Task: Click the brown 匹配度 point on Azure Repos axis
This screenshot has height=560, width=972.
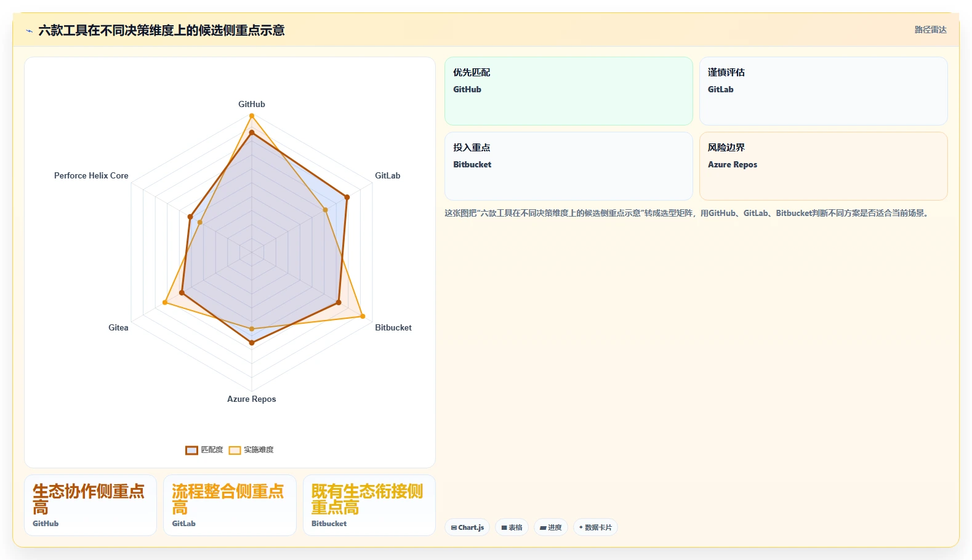Action: click(252, 343)
